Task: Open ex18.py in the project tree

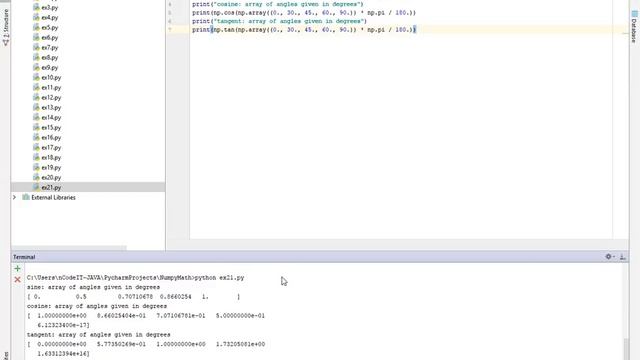Action: 51,158
